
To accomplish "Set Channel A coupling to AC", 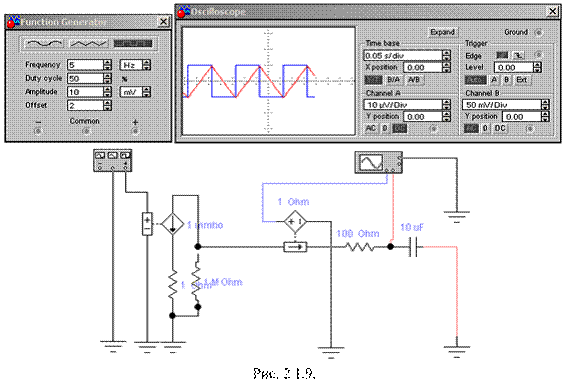I will 371,129.
